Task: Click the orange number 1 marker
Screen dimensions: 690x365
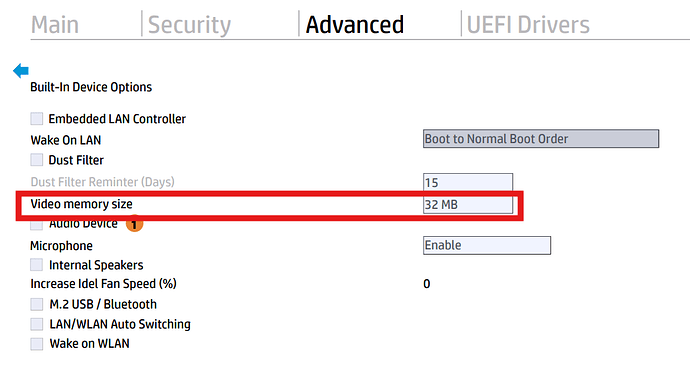Action: [x=134, y=225]
